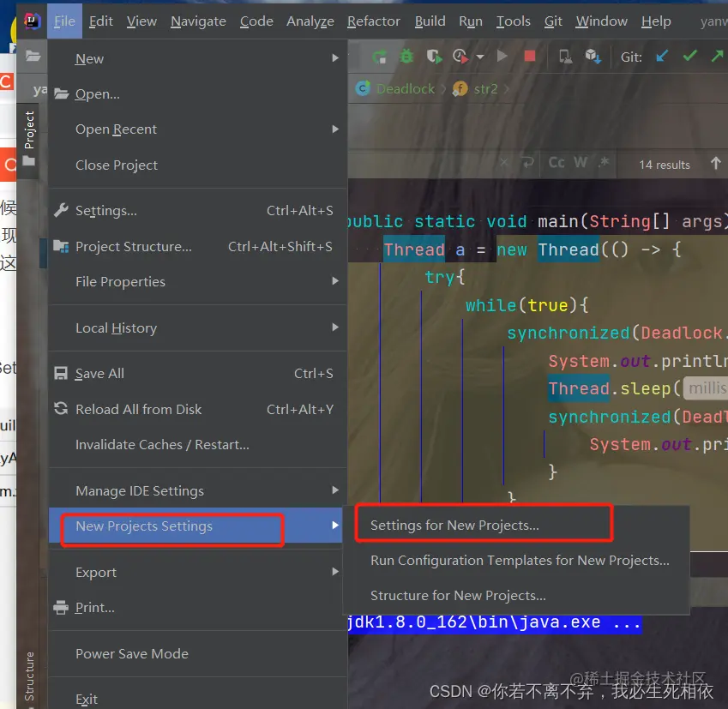Viewport: 728px width, 709px height.
Task: Click the java.exe path in console
Action: click(x=495, y=622)
